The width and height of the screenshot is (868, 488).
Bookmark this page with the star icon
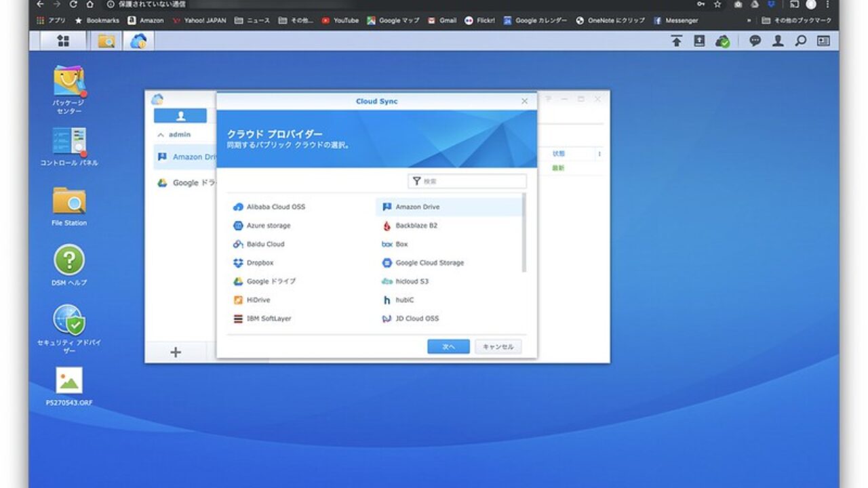[x=717, y=4]
